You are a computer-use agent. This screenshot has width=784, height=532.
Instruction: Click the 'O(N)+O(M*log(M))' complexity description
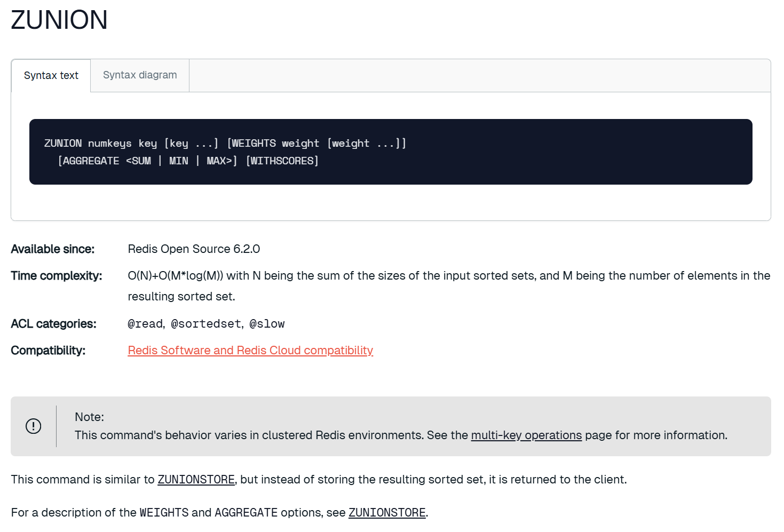(449, 286)
